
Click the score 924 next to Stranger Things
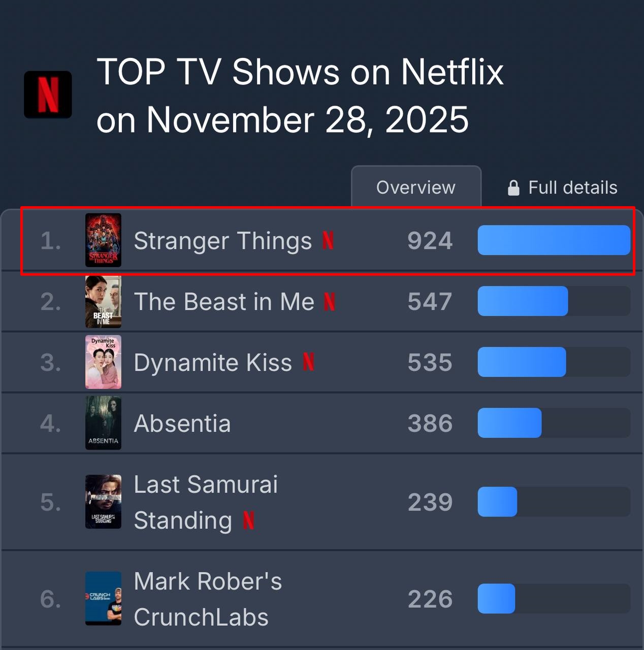click(x=430, y=241)
